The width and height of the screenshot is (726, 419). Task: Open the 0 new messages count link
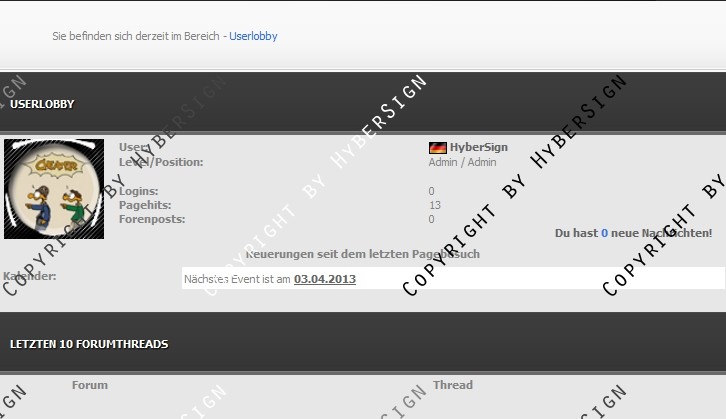604,233
